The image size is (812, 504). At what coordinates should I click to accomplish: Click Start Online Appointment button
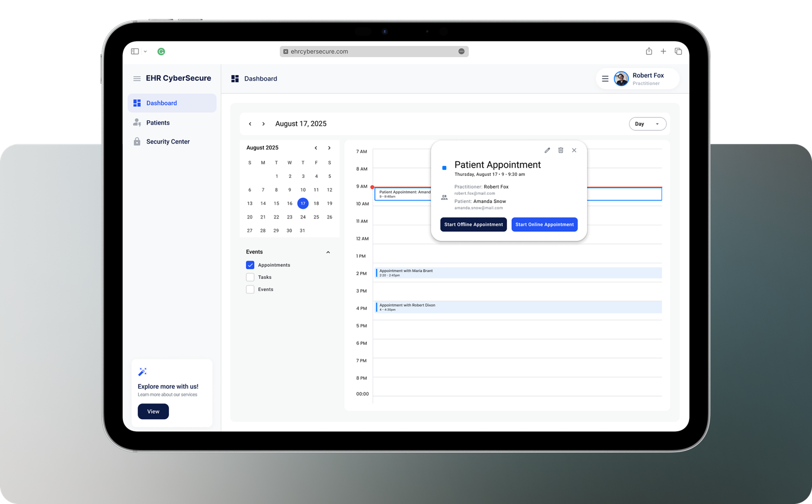tap(544, 224)
